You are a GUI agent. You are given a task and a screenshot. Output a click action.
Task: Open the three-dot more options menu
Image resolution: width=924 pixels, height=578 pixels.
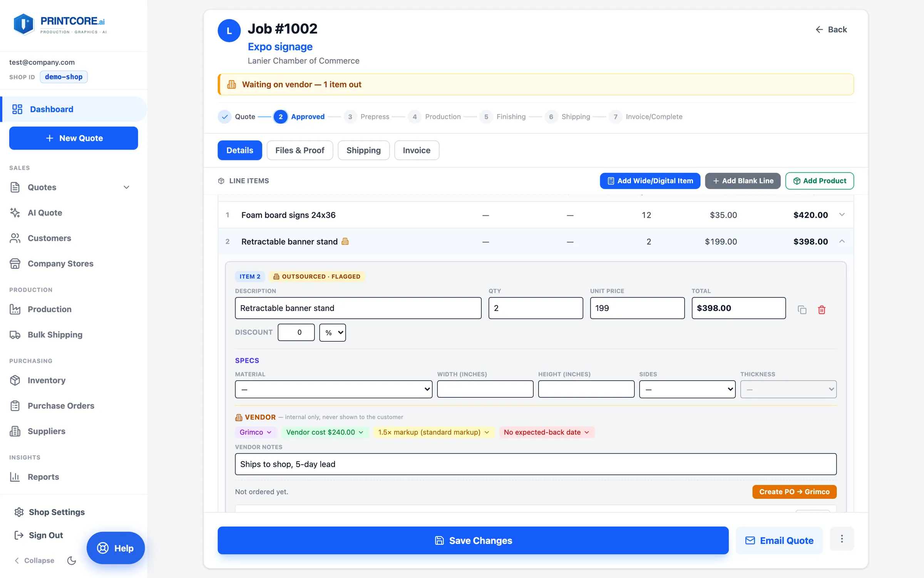click(x=842, y=539)
